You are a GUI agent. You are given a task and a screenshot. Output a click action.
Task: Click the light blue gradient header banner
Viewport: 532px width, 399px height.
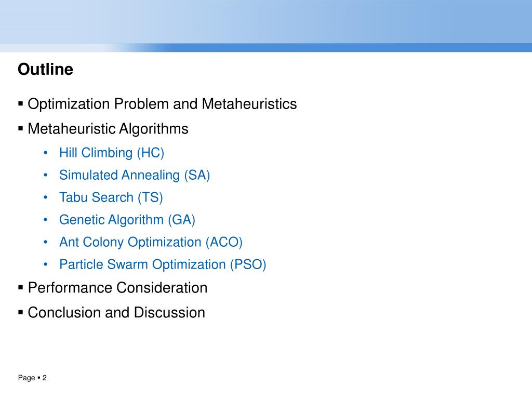(x=266, y=26)
